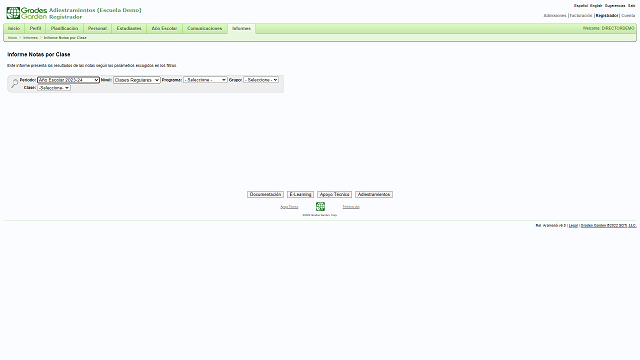Screen dimensions: 640x360
Task: Click the magnifying glass search icon
Action: pos(15,83)
